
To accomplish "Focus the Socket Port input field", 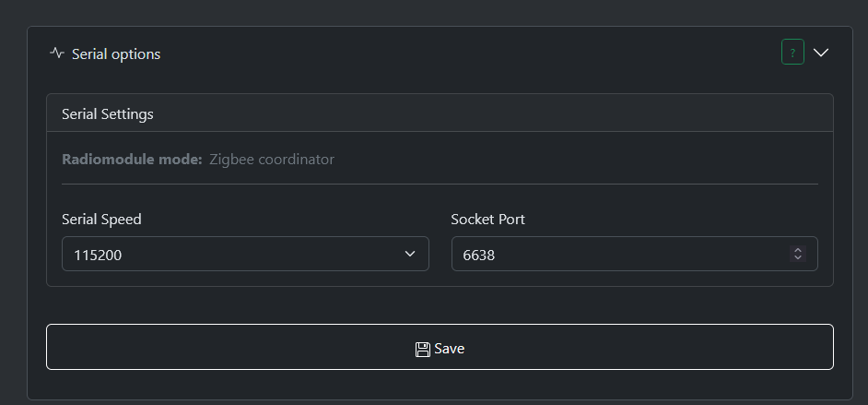I will point(634,254).
